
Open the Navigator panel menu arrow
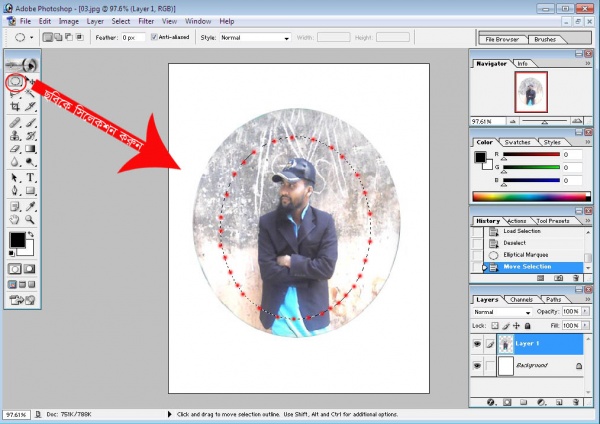[588, 64]
